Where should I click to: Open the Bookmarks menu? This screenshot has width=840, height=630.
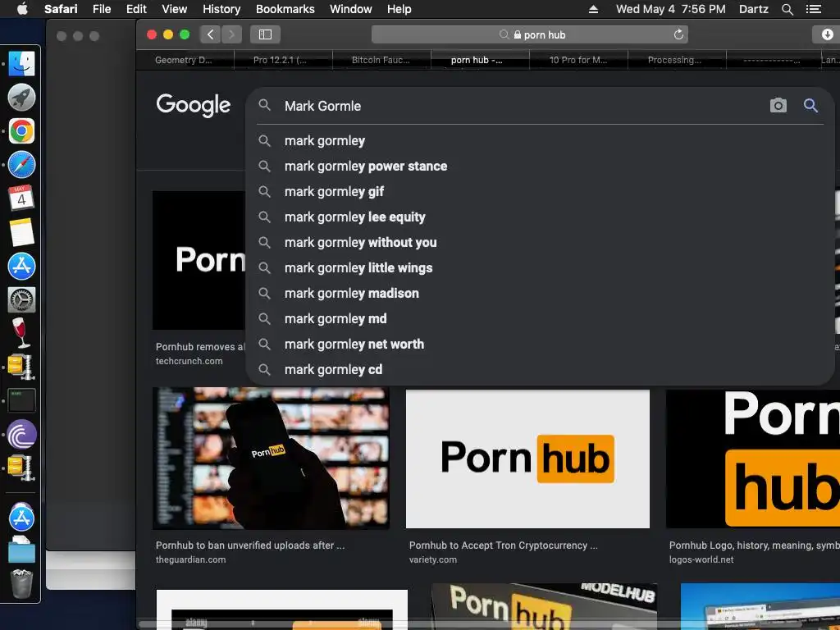pyautogui.click(x=285, y=9)
